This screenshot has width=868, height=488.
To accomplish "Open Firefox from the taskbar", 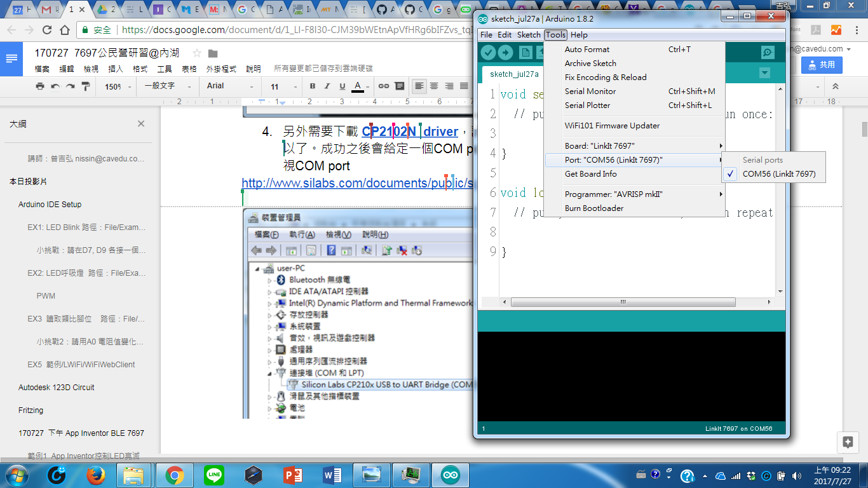I will pos(95,475).
